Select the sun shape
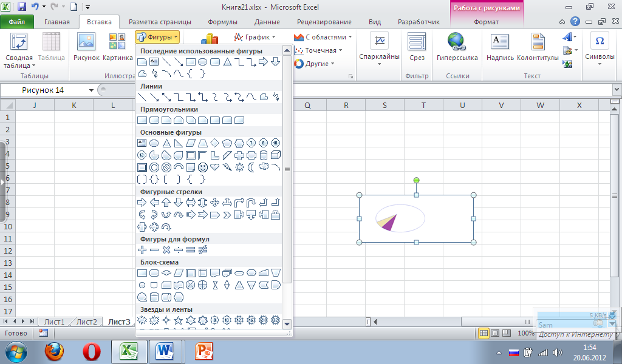This screenshot has height=364, width=622. [239, 167]
